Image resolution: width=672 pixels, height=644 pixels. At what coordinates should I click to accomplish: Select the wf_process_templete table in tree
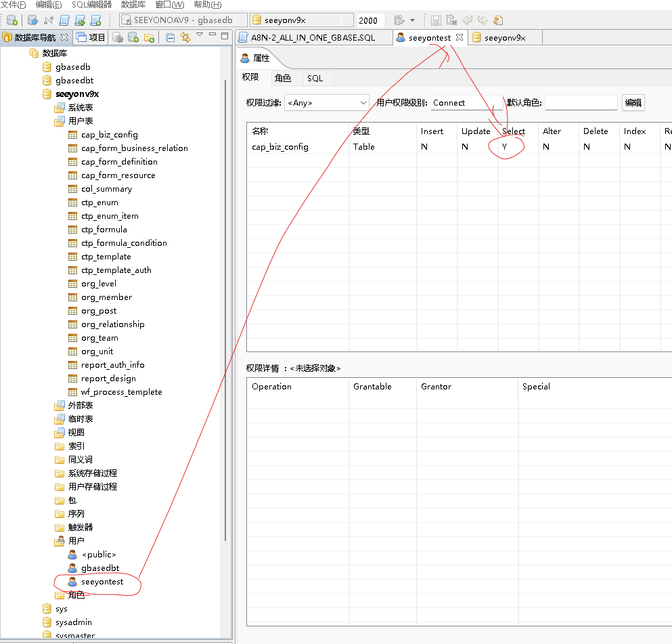click(x=121, y=392)
